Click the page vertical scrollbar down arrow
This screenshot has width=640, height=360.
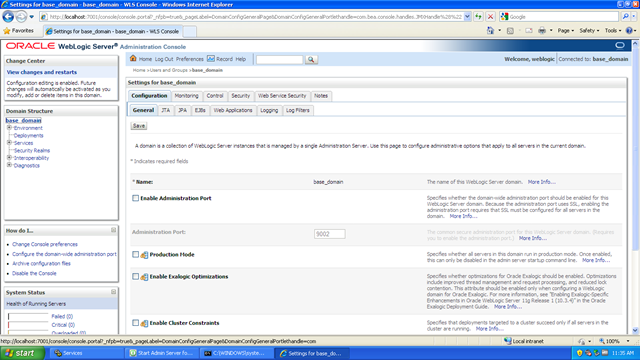pos(635,331)
